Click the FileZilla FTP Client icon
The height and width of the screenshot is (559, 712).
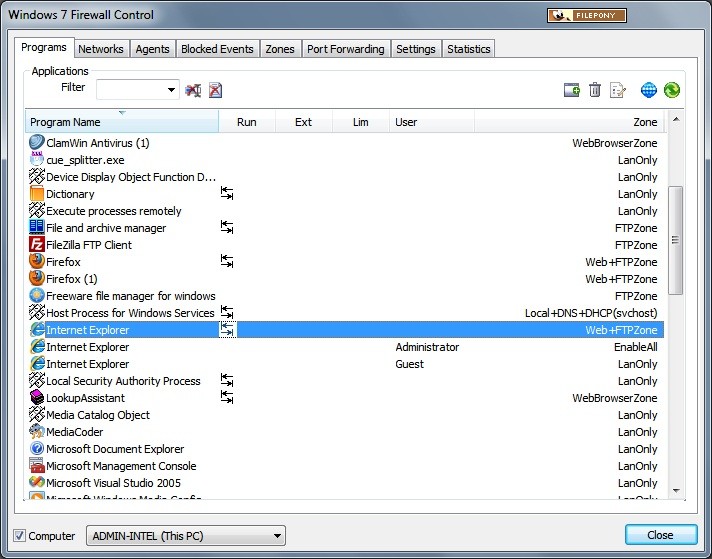coord(37,244)
